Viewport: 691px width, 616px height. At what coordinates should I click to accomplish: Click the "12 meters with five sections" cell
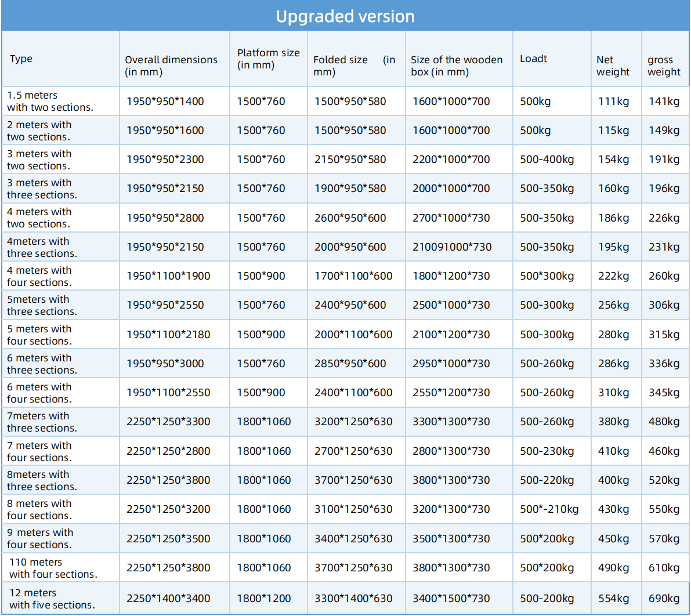click(52, 599)
